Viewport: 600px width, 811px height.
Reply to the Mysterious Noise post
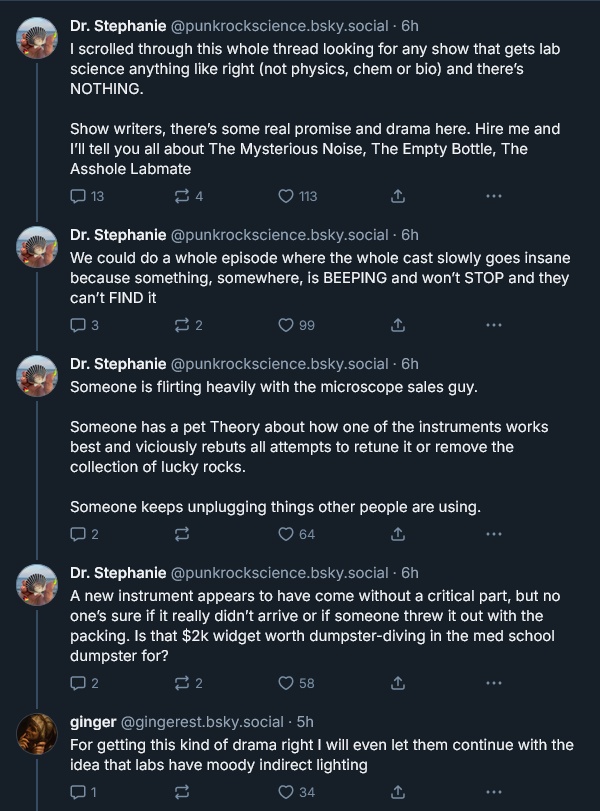pos(79,196)
